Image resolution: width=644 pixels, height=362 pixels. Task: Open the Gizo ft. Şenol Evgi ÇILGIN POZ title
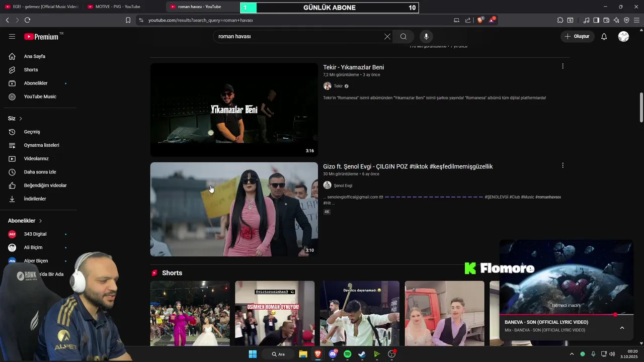click(408, 166)
